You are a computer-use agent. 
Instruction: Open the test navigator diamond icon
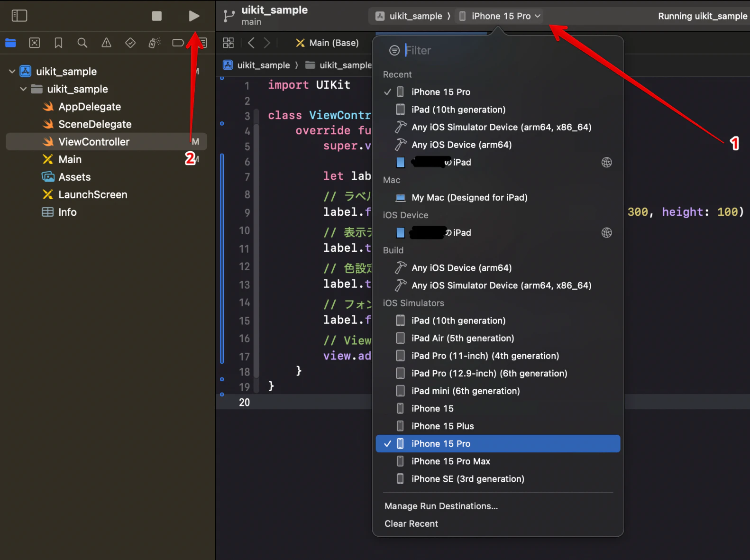(130, 43)
